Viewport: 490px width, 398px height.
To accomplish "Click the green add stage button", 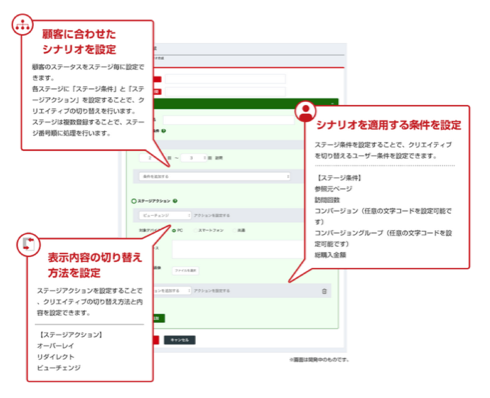I will [x=159, y=318].
